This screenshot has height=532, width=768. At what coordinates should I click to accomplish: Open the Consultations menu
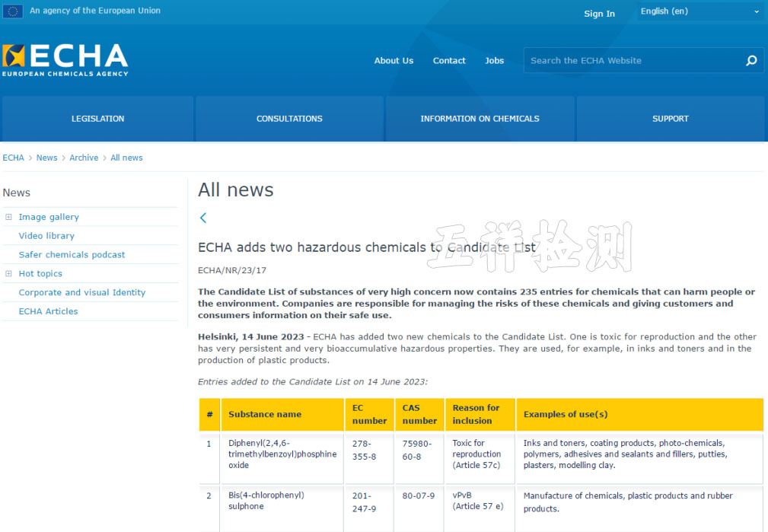pos(289,119)
